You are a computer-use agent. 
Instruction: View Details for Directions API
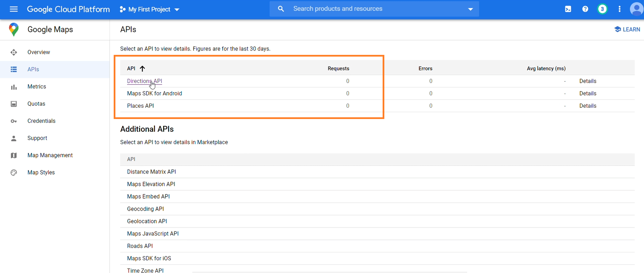pyautogui.click(x=588, y=81)
